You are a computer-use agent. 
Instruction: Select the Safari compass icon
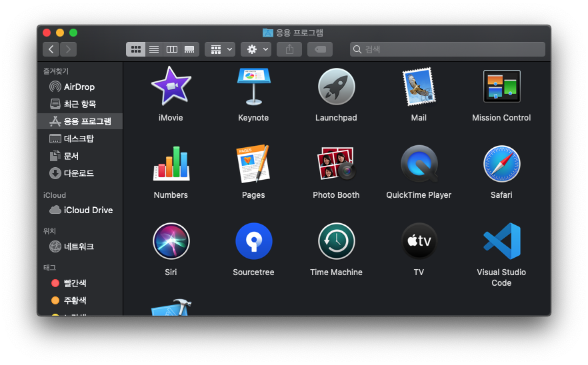coord(502,164)
